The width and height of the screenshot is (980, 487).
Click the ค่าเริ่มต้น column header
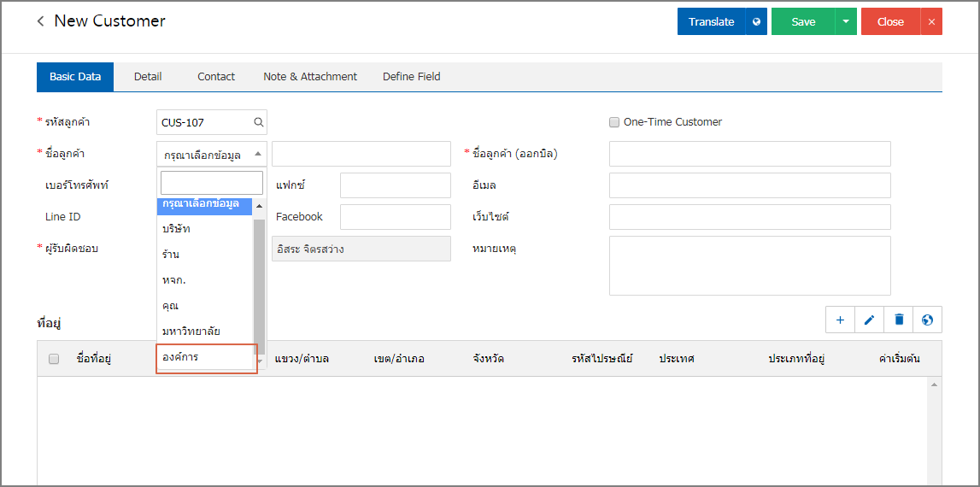pyautogui.click(x=900, y=359)
